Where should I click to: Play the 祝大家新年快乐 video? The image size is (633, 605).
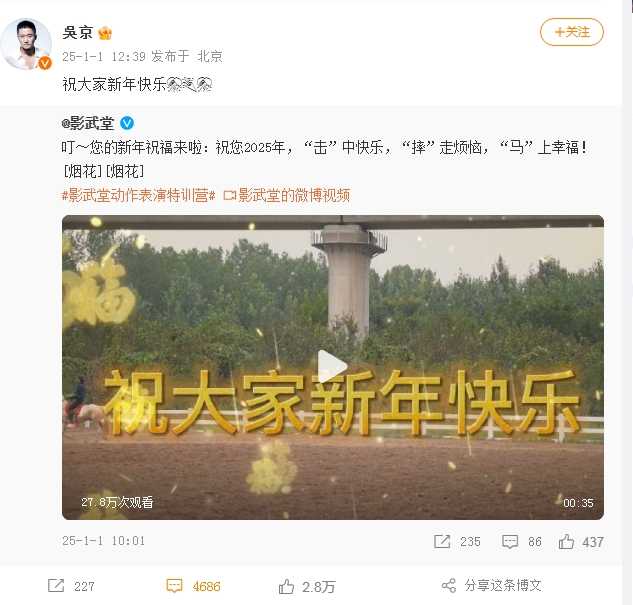coord(333,366)
